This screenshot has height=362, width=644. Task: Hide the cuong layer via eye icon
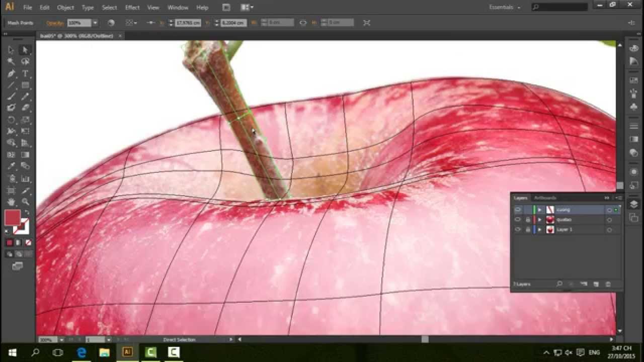pyautogui.click(x=517, y=210)
